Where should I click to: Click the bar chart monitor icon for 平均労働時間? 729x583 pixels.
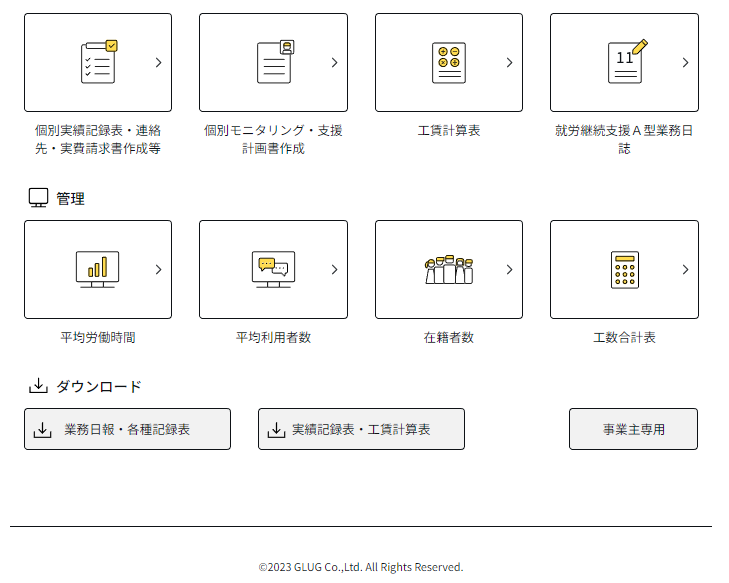coord(97,269)
